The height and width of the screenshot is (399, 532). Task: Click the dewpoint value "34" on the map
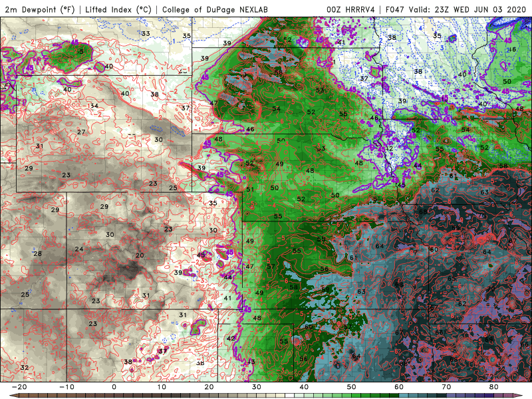coord(94,106)
